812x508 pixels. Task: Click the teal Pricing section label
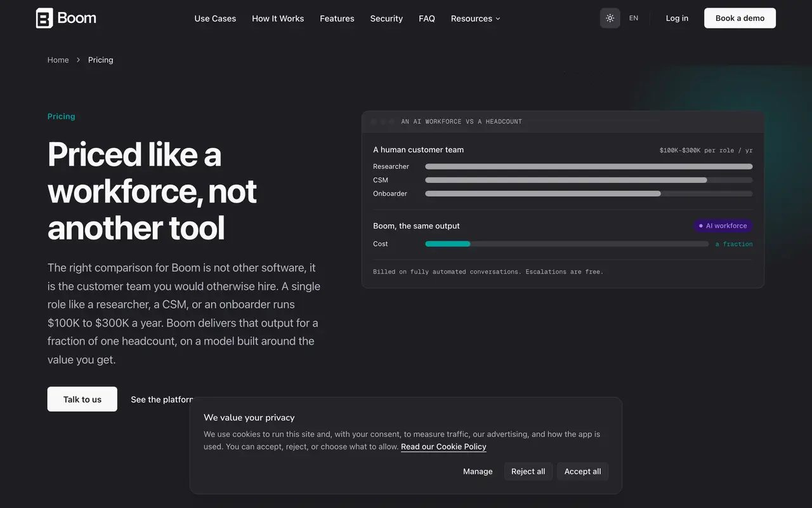click(62, 116)
